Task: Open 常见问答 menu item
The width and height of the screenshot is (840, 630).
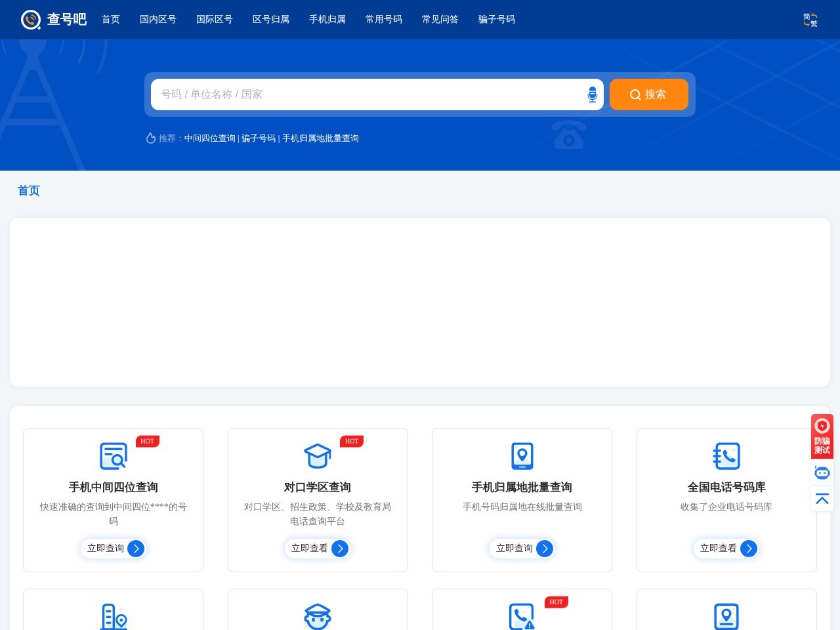Action: (x=440, y=20)
